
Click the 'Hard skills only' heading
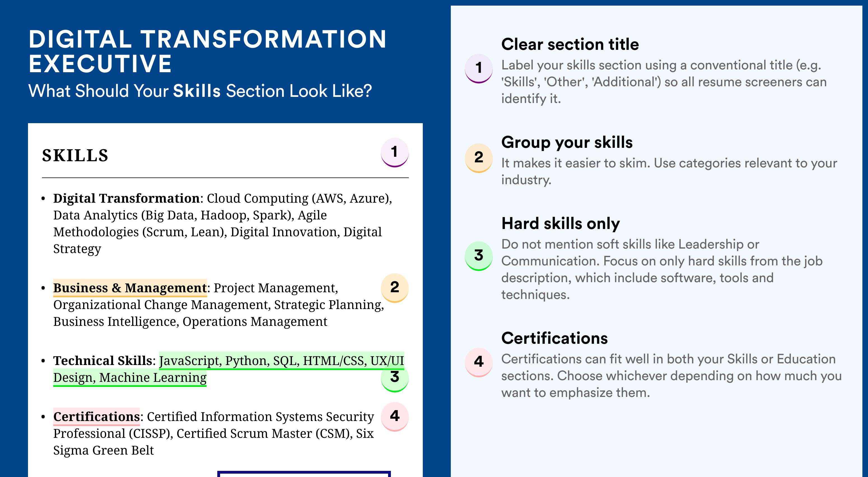click(560, 223)
